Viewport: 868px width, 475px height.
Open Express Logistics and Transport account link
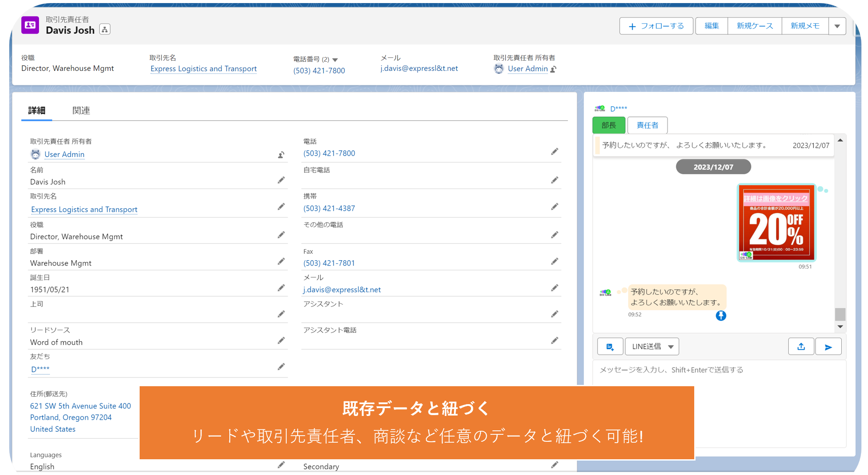[x=204, y=69]
